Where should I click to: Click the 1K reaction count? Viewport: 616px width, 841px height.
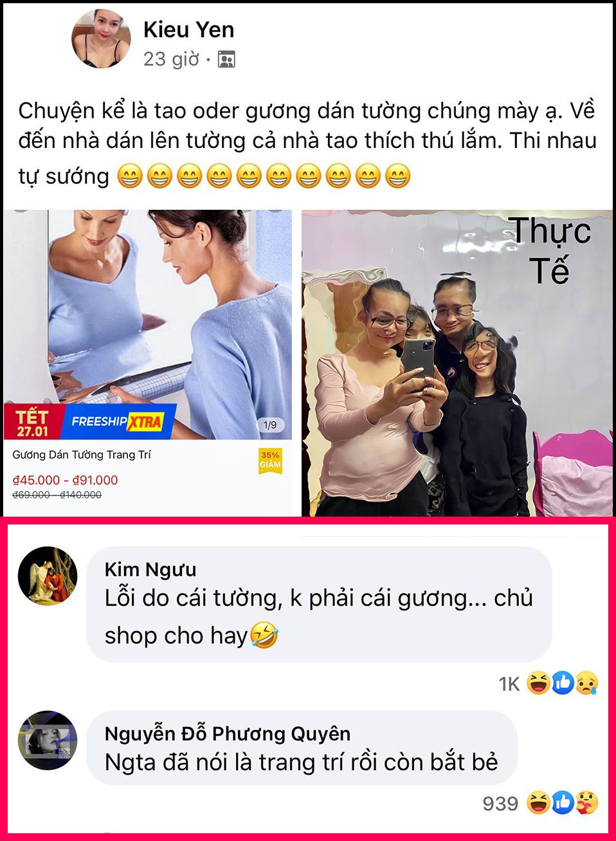(509, 683)
